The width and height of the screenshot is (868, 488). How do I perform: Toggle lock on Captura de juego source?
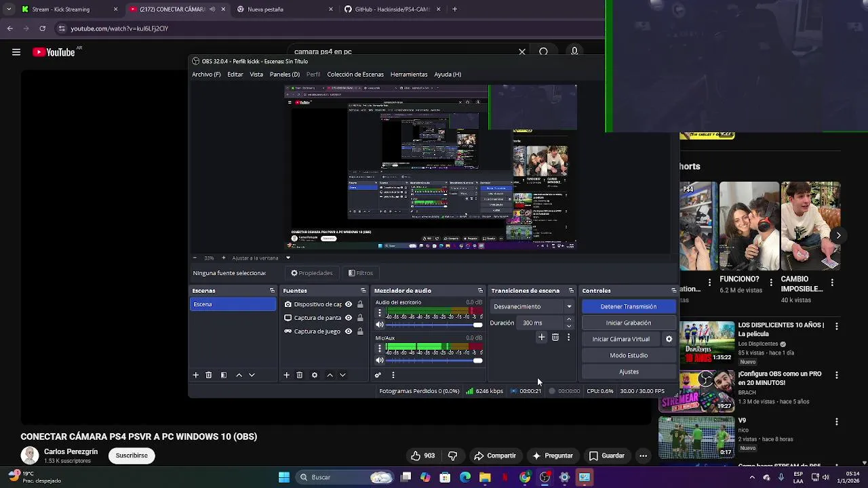click(360, 331)
